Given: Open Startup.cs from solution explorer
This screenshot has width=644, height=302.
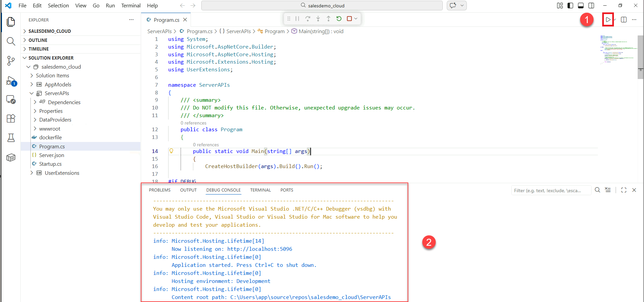Looking at the screenshot, I should [50, 164].
